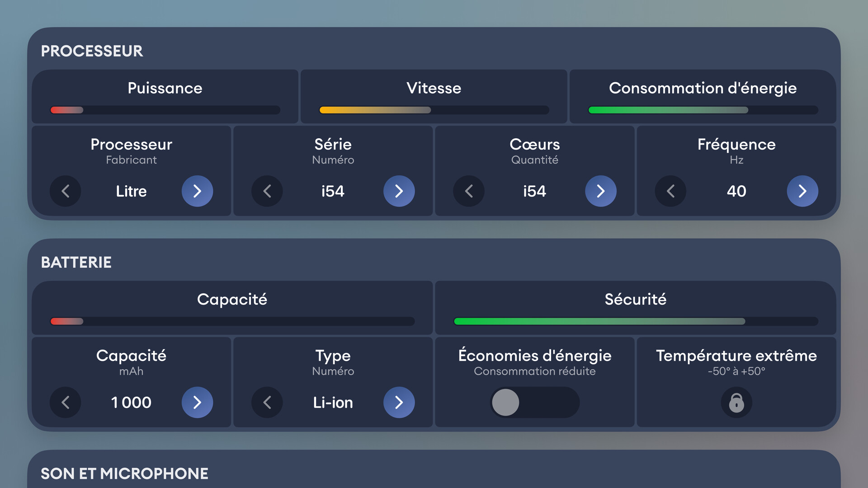Reduce Capacité mAh with left arrow
The image size is (868, 488).
[x=66, y=402]
